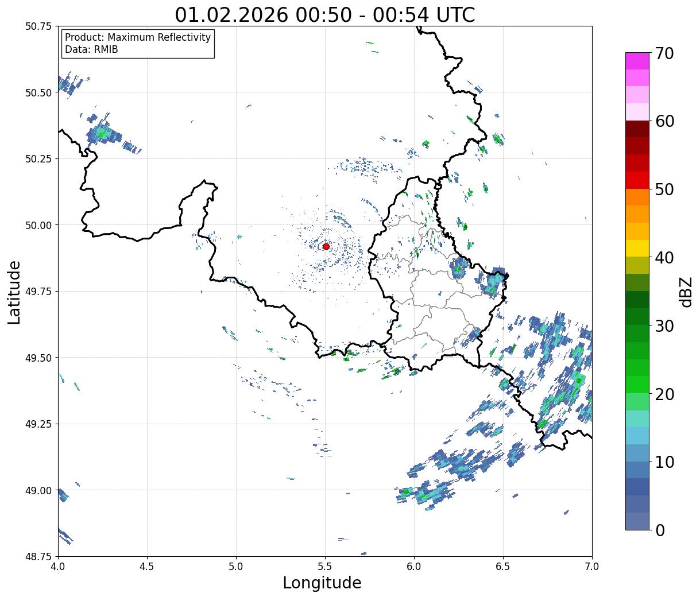
Task: Click the 20 value on the colorbar
Action: pos(664,394)
